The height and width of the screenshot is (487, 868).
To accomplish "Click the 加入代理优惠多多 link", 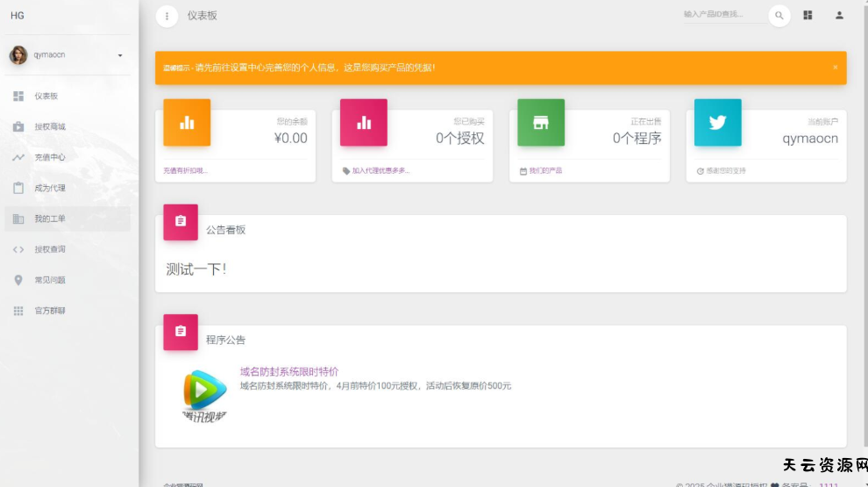I will [381, 171].
